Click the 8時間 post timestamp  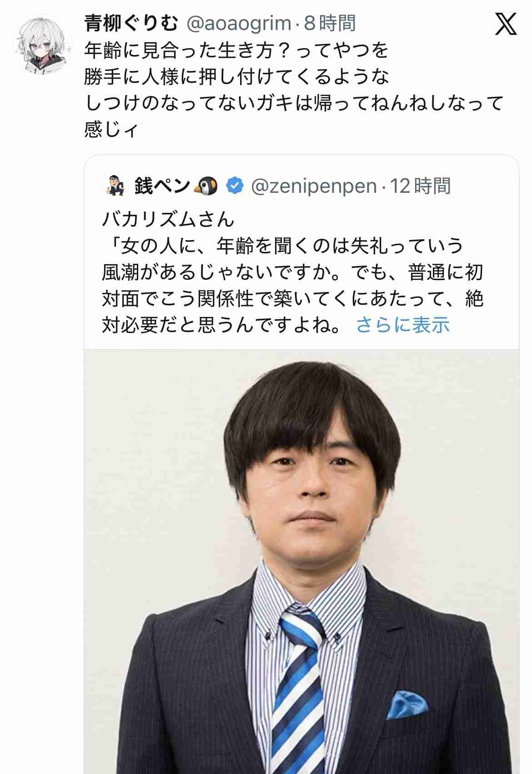[329, 23]
